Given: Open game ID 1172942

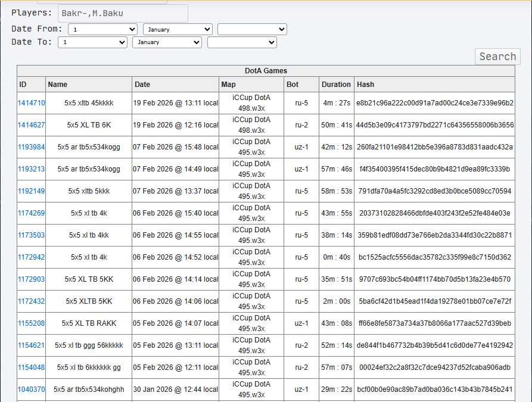Looking at the screenshot, I should pyautogui.click(x=31, y=257).
